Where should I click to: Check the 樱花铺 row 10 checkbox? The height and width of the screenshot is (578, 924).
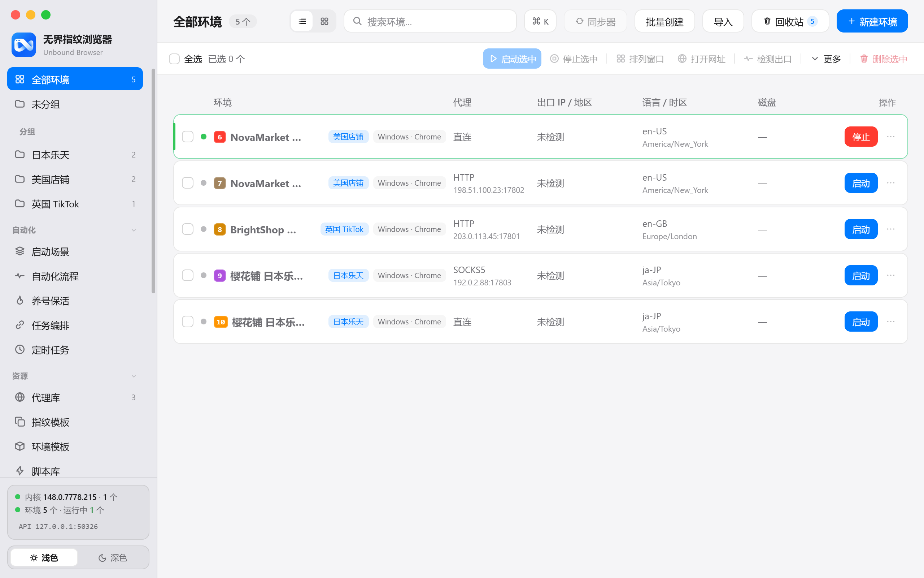(187, 322)
